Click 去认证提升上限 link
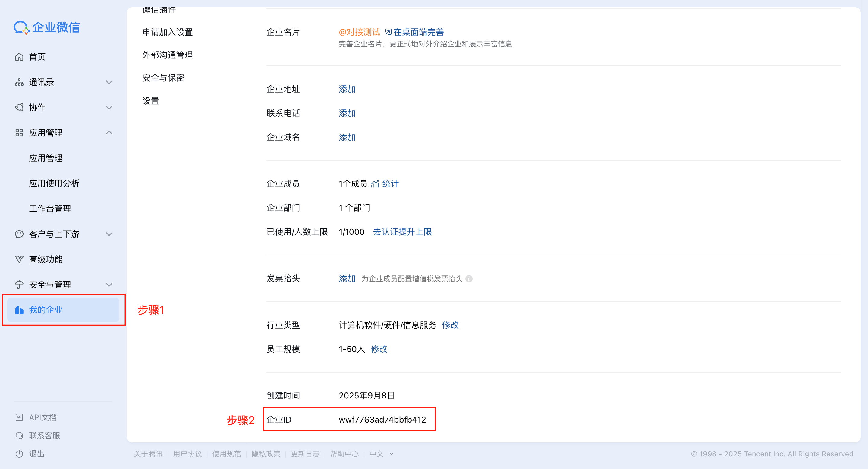Image resolution: width=868 pixels, height=469 pixels. (402, 232)
